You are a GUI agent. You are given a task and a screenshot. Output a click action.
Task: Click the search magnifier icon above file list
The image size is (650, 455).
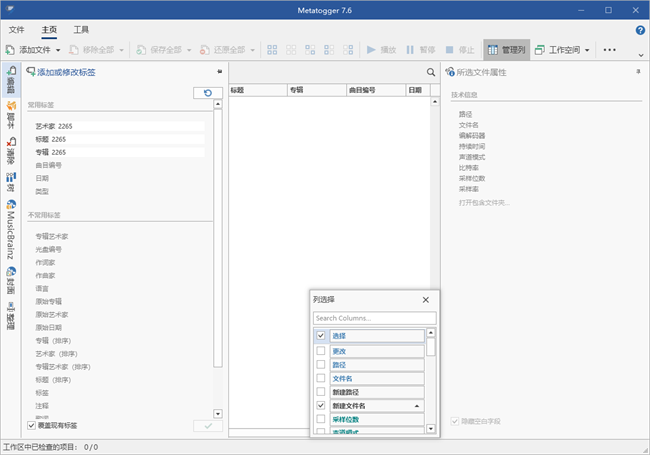tap(431, 73)
